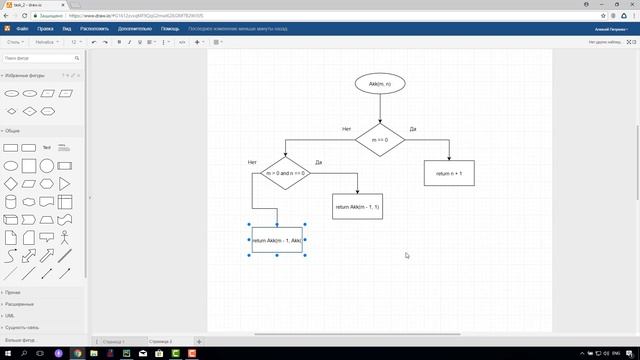Select the Callout speech bubble shape

pyautogui.click(x=47, y=237)
